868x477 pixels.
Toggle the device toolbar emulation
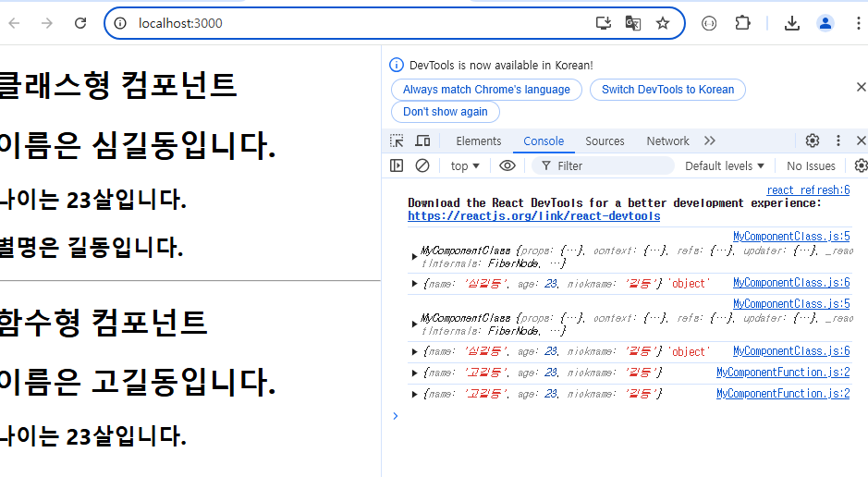point(422,141)
